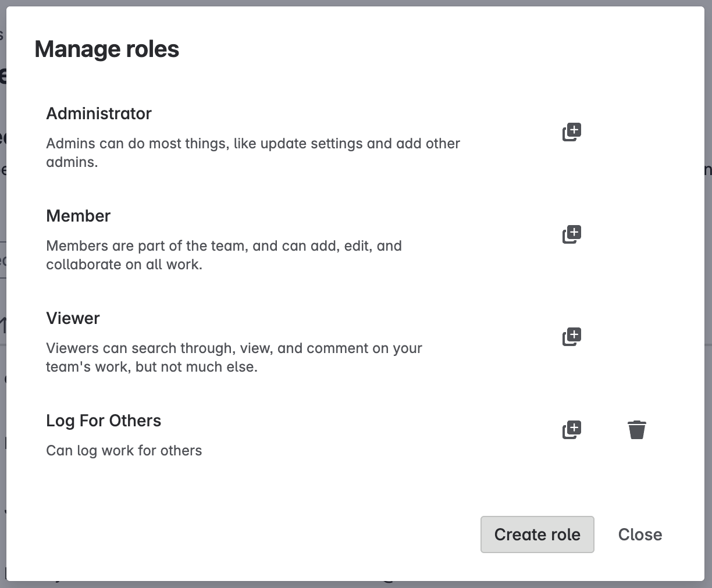
Task: Click the copy icon for Member role
Action: [572, 234]
